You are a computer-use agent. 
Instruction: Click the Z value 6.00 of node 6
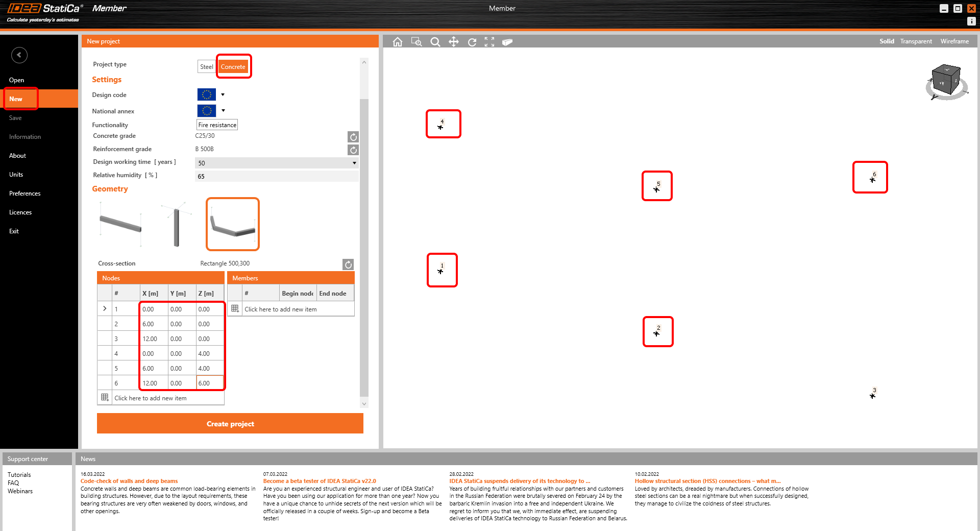coord(210,383)
